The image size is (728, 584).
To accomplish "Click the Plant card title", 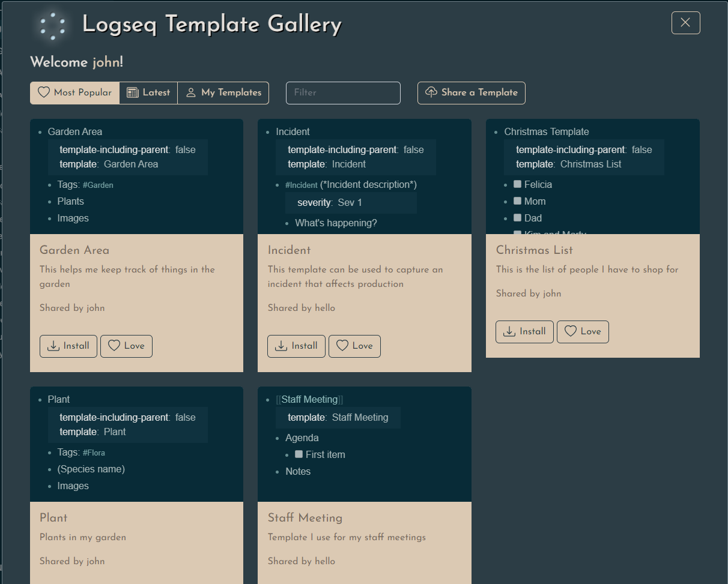I will coord(53,518).
